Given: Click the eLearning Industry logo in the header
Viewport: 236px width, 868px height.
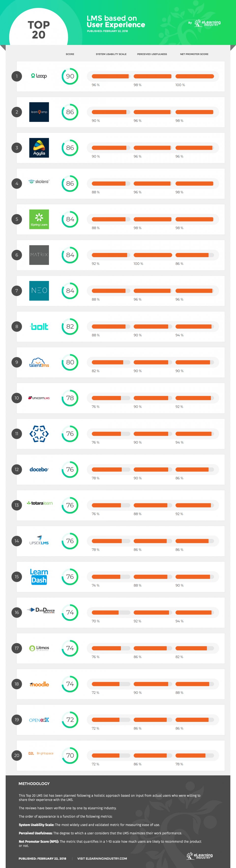Looking at the screenshot, I should [x=207, y=23].
